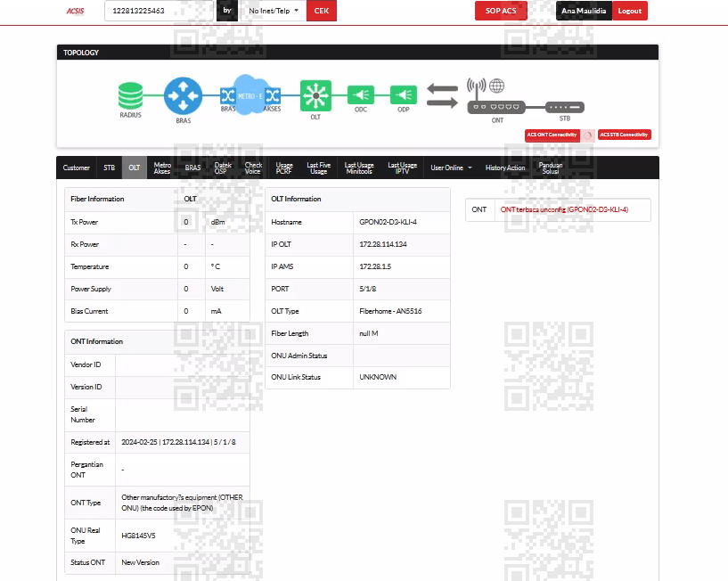Click the Fiber Information table header

click(x=97, y=199)
